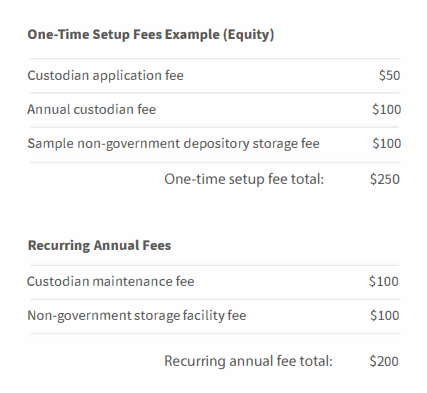The width and height of the screenshot is (427, 393).
Task: Click the word depository in storage fee row
Action: pos(216,144)
